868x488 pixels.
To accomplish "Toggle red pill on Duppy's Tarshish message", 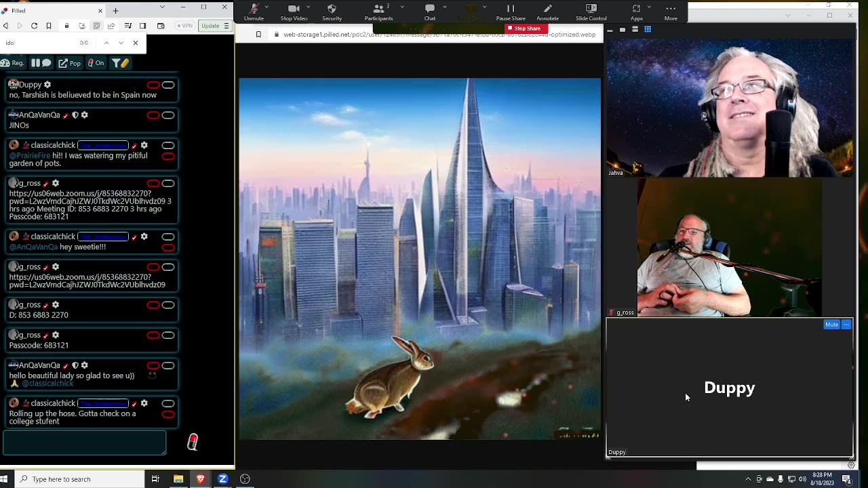I will click(x=153, y=85).
